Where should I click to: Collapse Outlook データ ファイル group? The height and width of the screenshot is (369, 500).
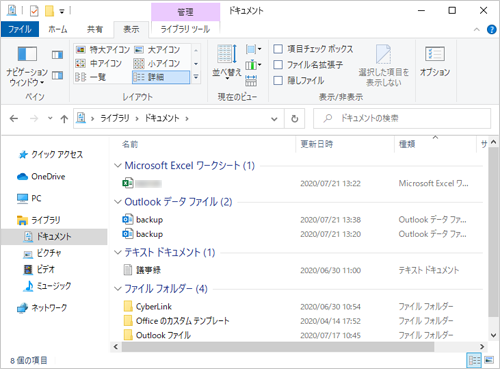117,202
